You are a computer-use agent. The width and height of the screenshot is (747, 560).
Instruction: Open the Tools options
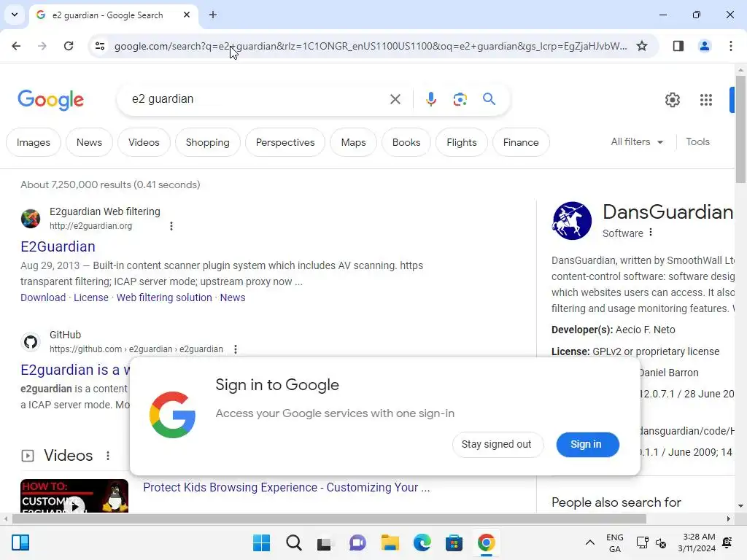click(x=697, y=141)
